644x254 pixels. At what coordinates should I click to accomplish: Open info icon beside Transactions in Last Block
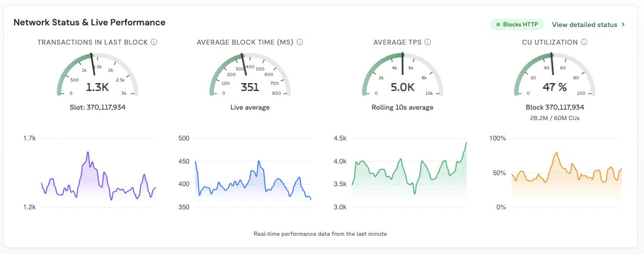pos(154,42)
